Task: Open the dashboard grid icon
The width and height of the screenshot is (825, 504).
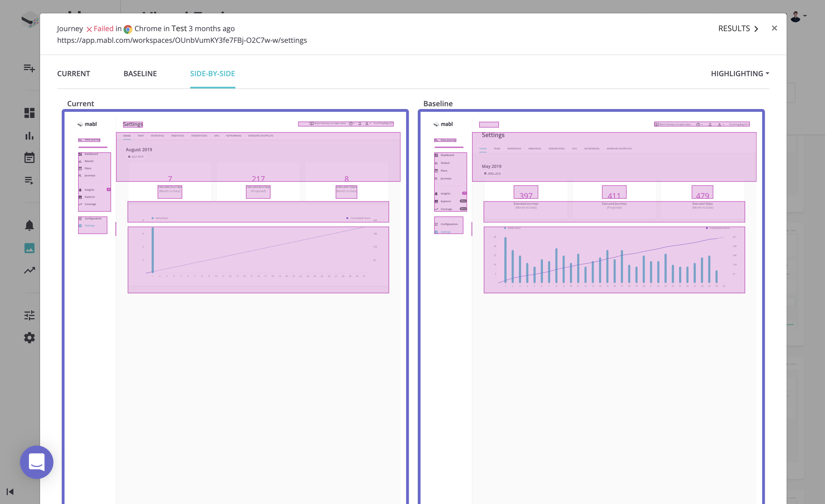Action: [29, 113]
